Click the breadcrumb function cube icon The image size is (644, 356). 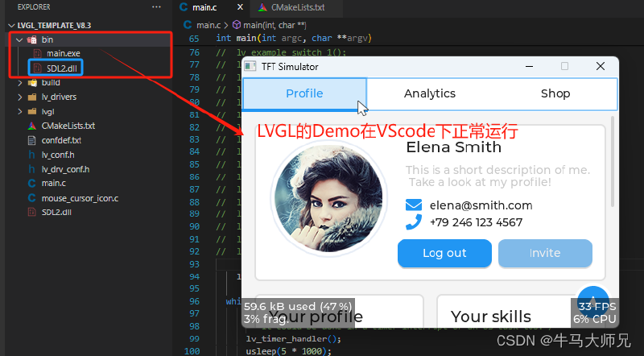pos(237,25)
